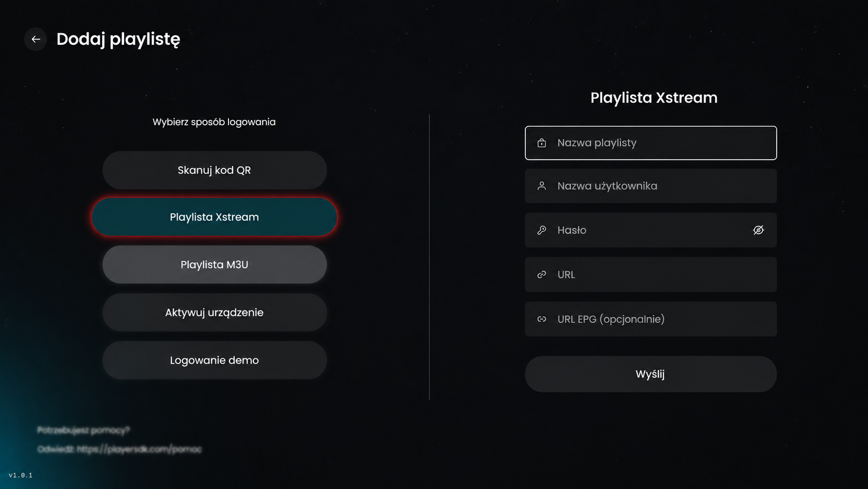The image size is (868, 489).
Task: Focus the URL EPG (opcjonalnie) field
Action: point(650,319)
